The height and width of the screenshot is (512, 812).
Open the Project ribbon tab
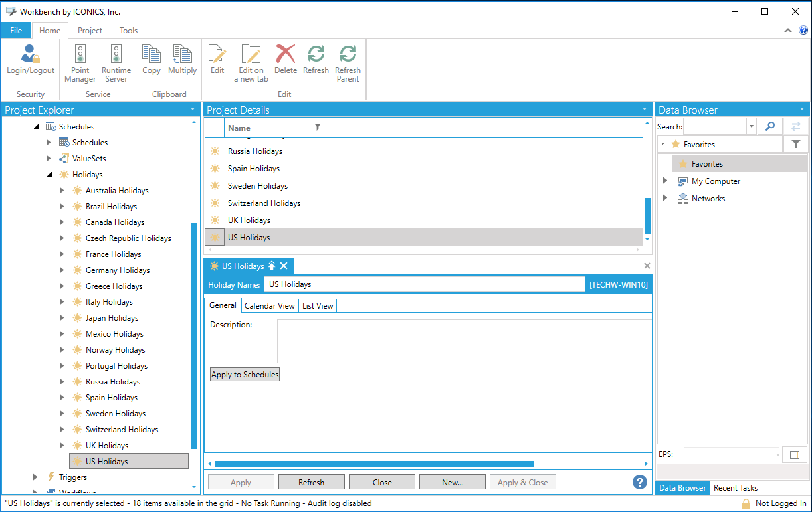pos(90,30)
